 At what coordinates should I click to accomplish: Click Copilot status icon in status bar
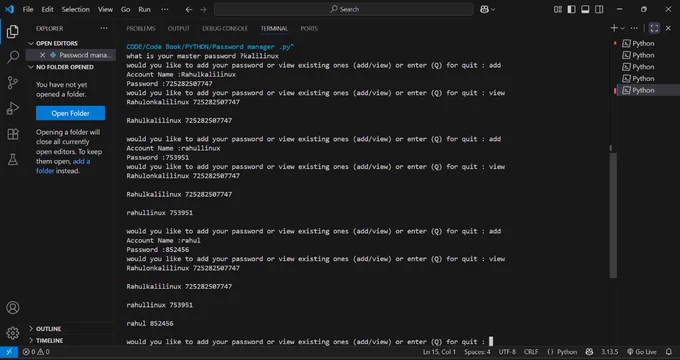[x=589, y=352]
